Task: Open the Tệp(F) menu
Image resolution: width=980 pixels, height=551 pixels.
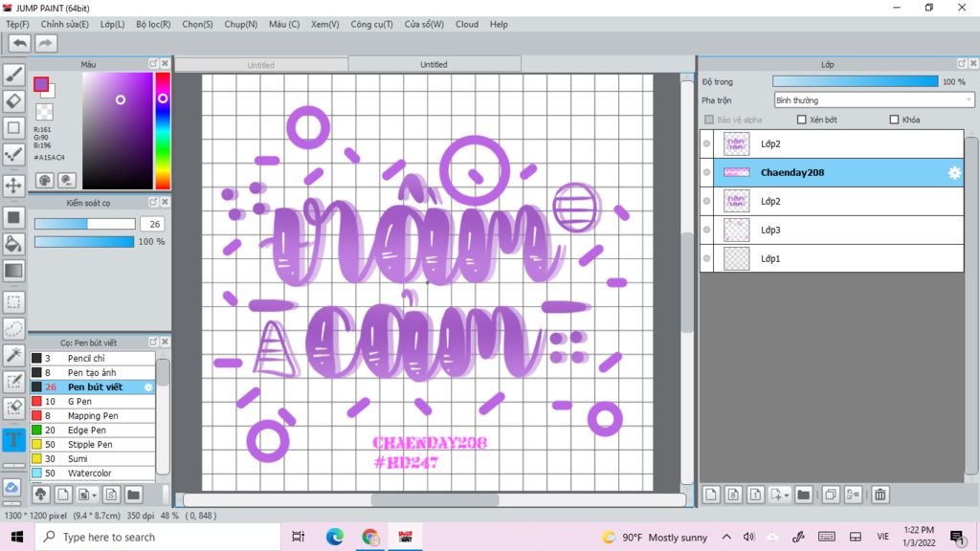Action: [17, 24]
